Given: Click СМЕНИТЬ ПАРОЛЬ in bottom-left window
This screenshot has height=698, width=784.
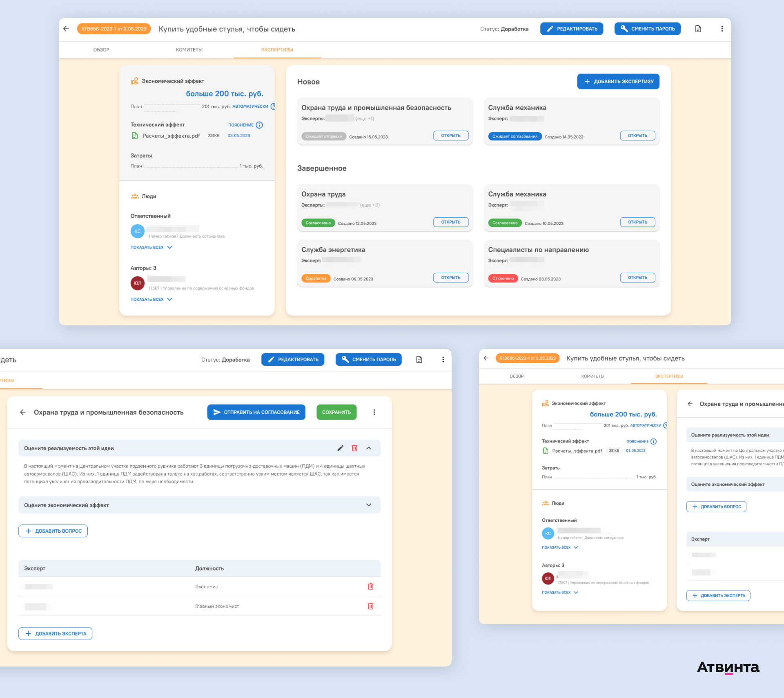Looking at the screenshot, I should [369, 360].
